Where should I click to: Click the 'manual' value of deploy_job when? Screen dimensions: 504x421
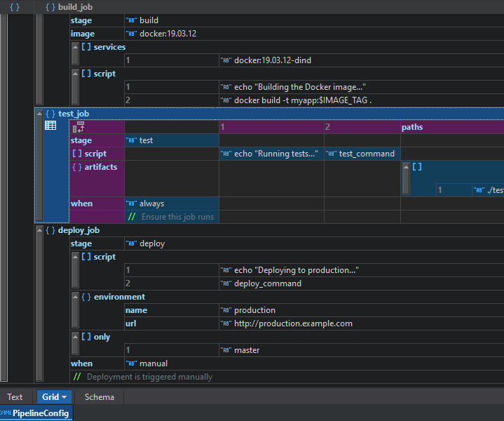pyautogui.click(x=153, y=363)
